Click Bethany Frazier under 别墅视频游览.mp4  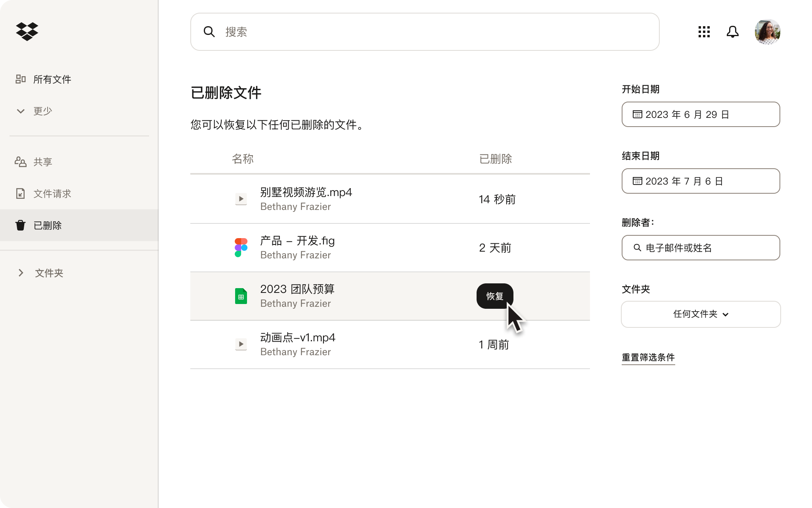295,207
